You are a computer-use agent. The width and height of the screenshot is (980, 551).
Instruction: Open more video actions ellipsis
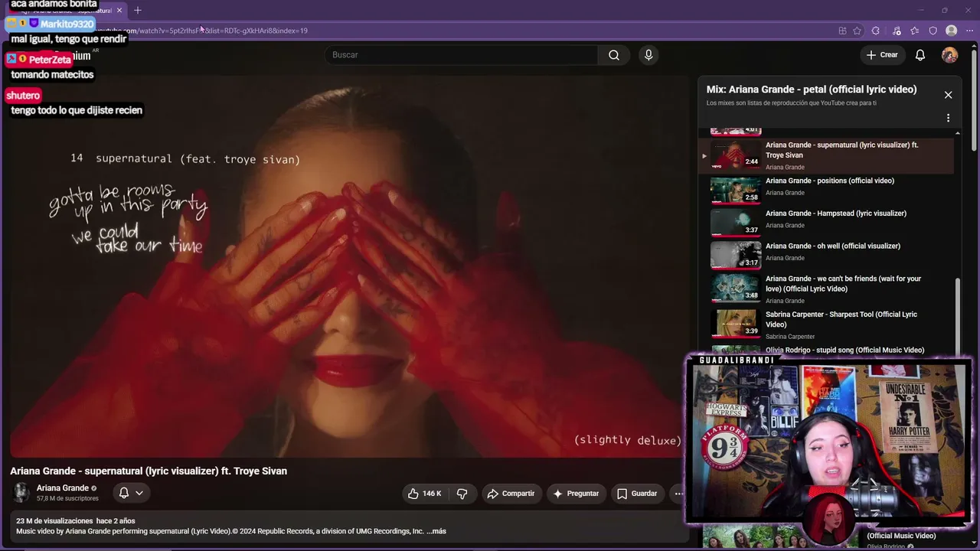tap(678, 494)
